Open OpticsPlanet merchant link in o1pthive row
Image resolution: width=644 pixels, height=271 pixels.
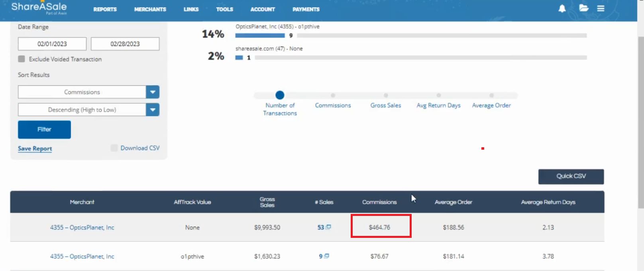click(82, 256)
